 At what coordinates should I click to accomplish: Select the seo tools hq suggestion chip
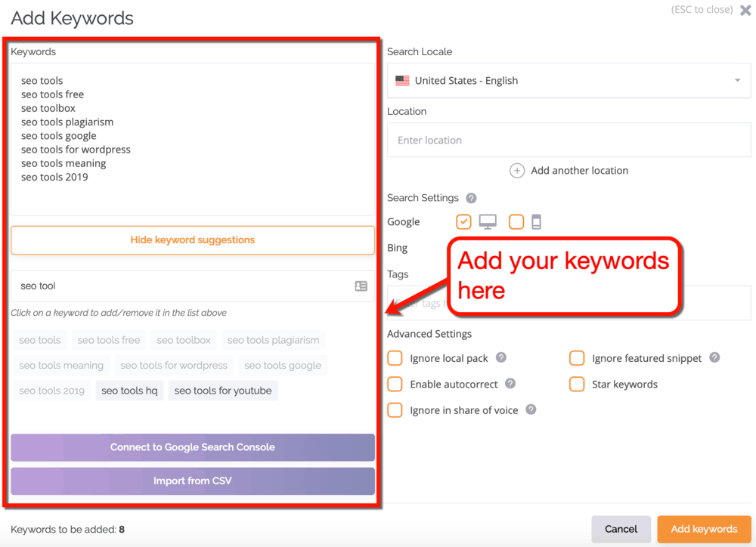129,391
